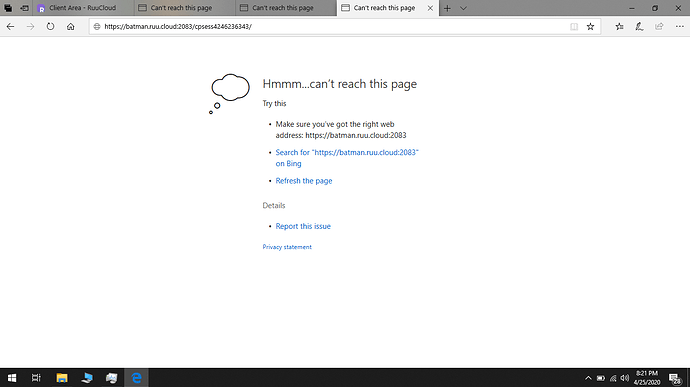Click the web address text batman.ruu.cloud:2083

356,135
